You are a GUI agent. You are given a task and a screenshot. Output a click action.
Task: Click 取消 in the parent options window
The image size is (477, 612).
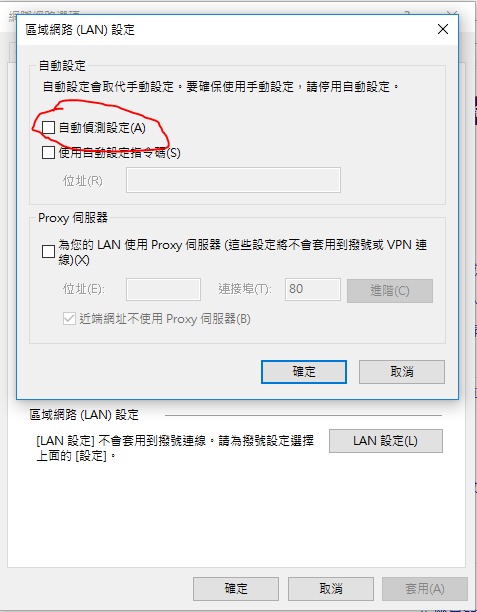331,589
